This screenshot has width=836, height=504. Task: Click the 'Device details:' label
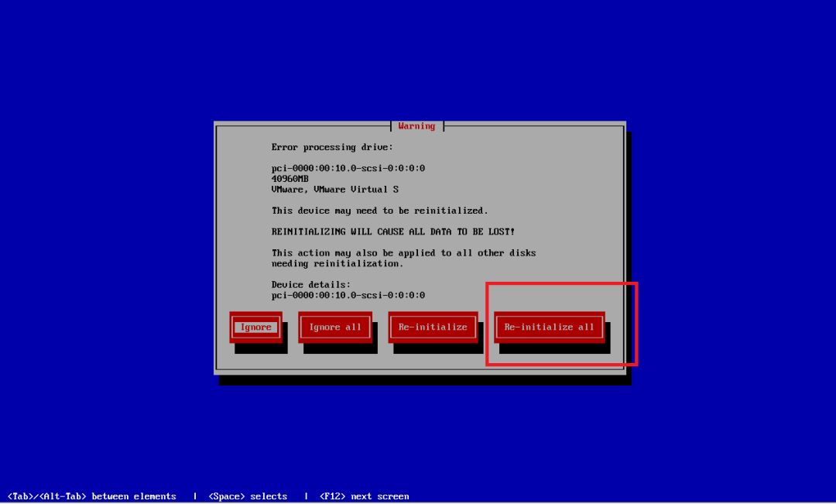pyautogui.click(x=311, y=285)
